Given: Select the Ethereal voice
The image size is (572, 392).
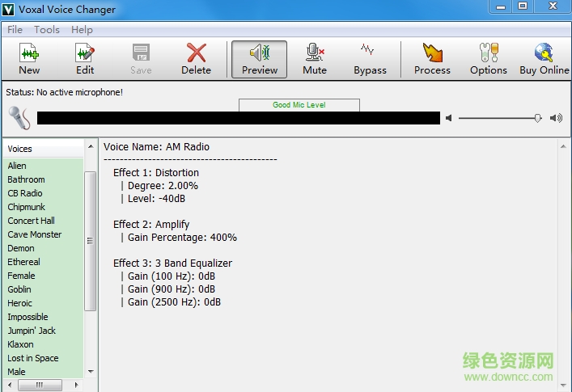Looking at the screenshot, I should pos(44,262).
